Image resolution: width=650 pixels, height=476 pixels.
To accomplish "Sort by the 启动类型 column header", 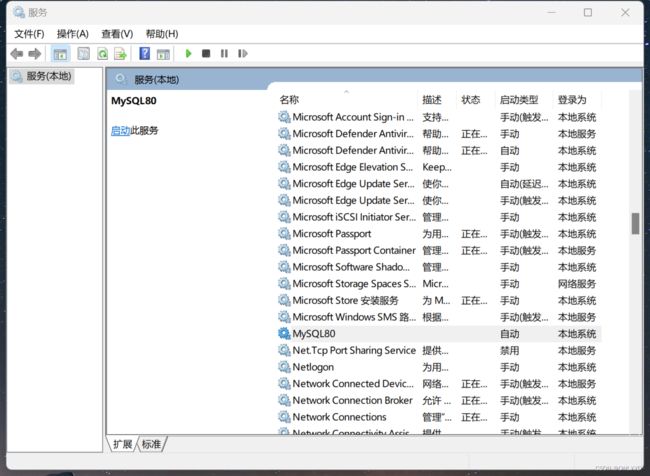I will click(519, 100).
